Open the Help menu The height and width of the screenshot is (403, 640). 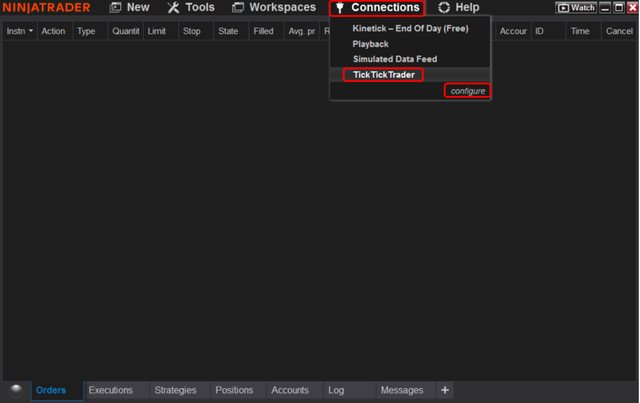click(459, 7)
